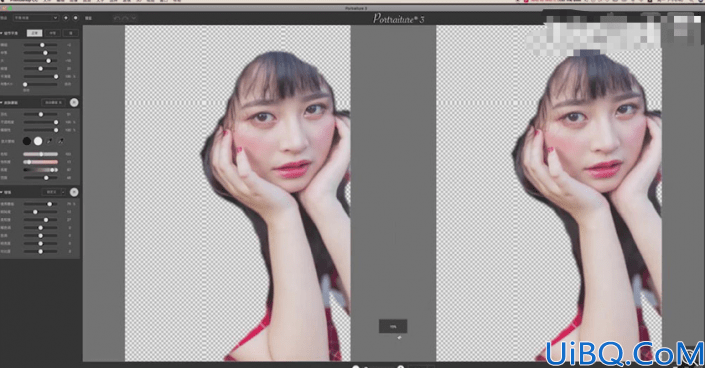Select the middle smoothing mode button

click(53, 33)
